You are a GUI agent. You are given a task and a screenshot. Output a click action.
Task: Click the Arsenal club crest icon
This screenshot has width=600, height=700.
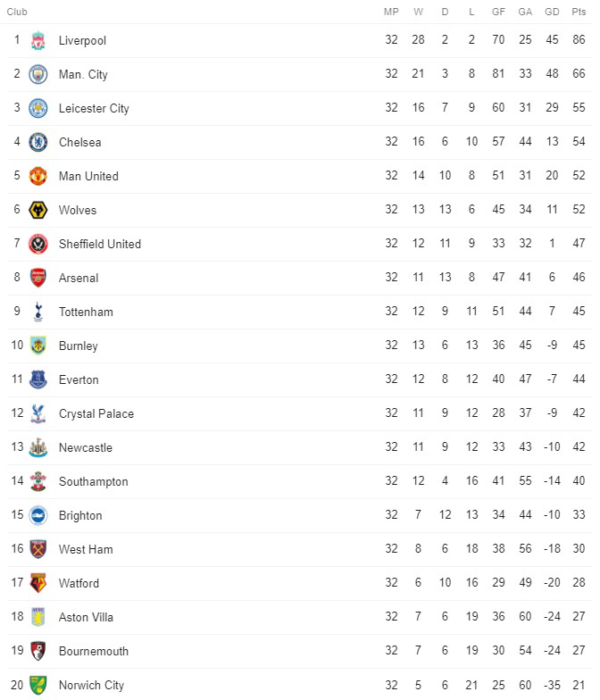(37, 279)
